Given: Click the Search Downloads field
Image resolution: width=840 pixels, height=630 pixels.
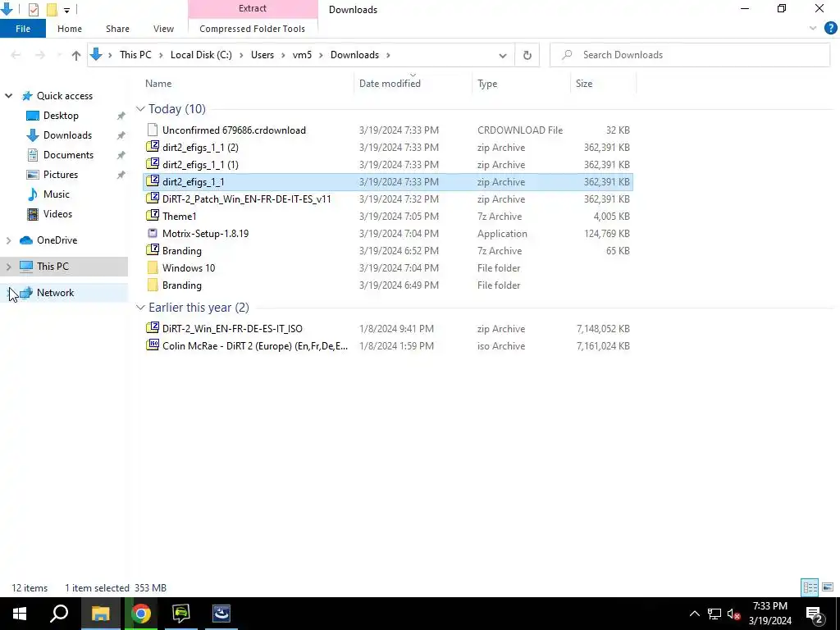Looking at the screenshot, I should coord(689,55).
